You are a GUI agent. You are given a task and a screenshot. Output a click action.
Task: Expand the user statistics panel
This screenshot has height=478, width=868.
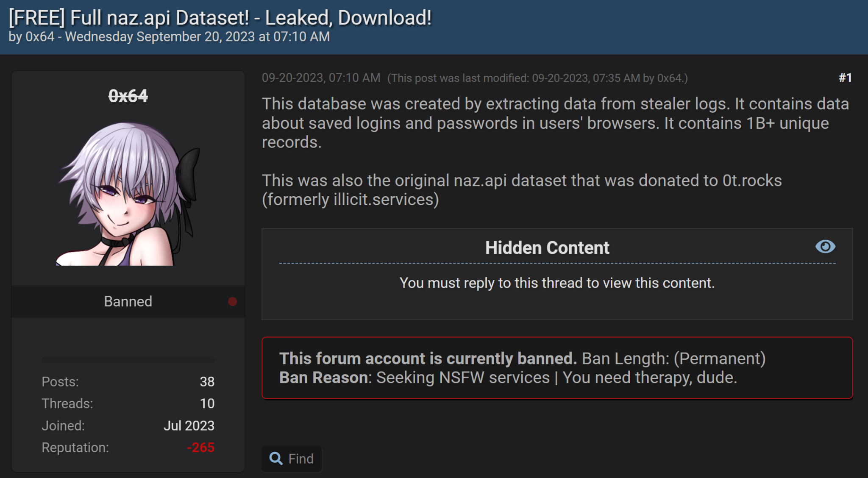[x=128, y=414]
